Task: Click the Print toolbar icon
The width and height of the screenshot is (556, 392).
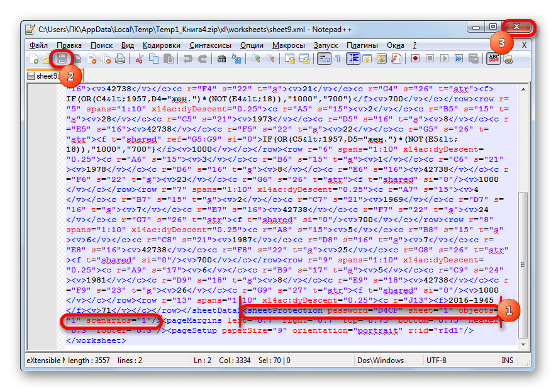Action: (120, 59)
